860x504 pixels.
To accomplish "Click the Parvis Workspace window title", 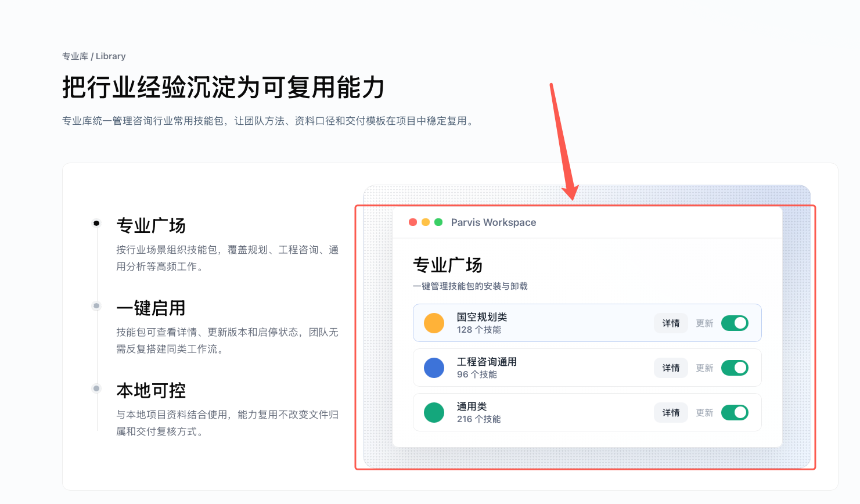I will click(494, 222).
